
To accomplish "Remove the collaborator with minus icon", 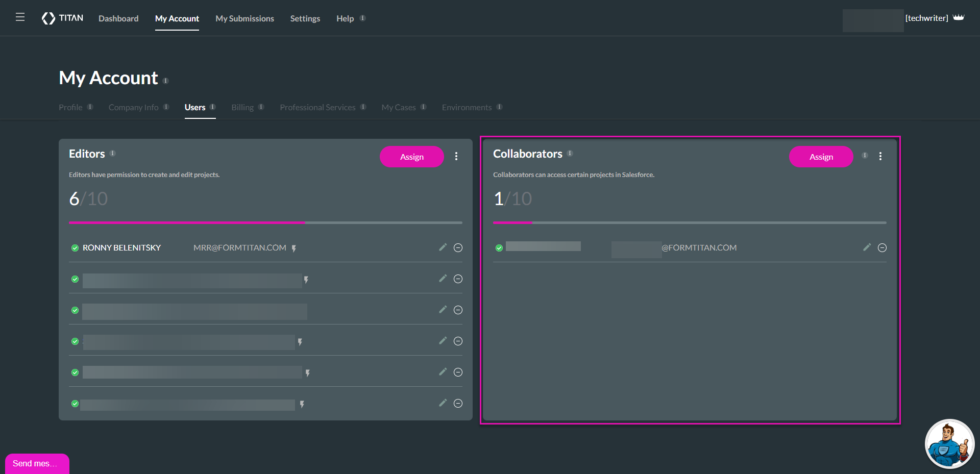I will click(x=882, y=247).
